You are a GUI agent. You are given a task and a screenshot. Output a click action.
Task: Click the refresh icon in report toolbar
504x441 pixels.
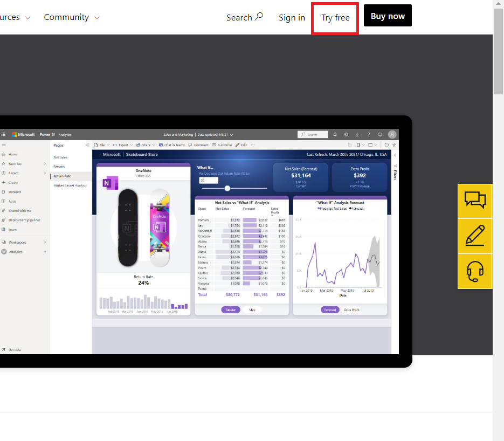pyautogui.click(x=386, y=145)
